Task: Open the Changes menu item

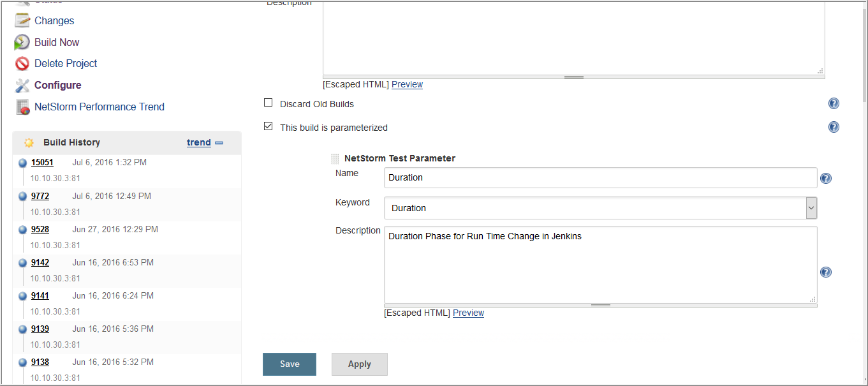Action: pyautogui.click(x=54, y=20)
